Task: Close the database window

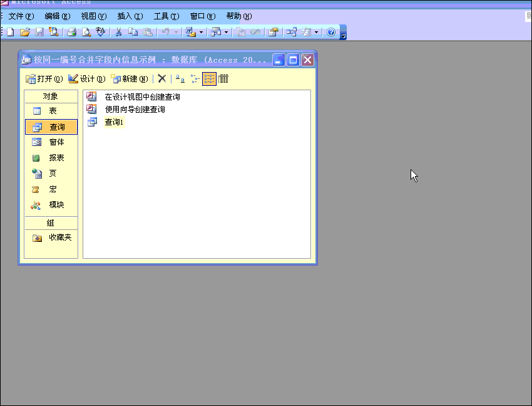Action: (x=307, y=60)
